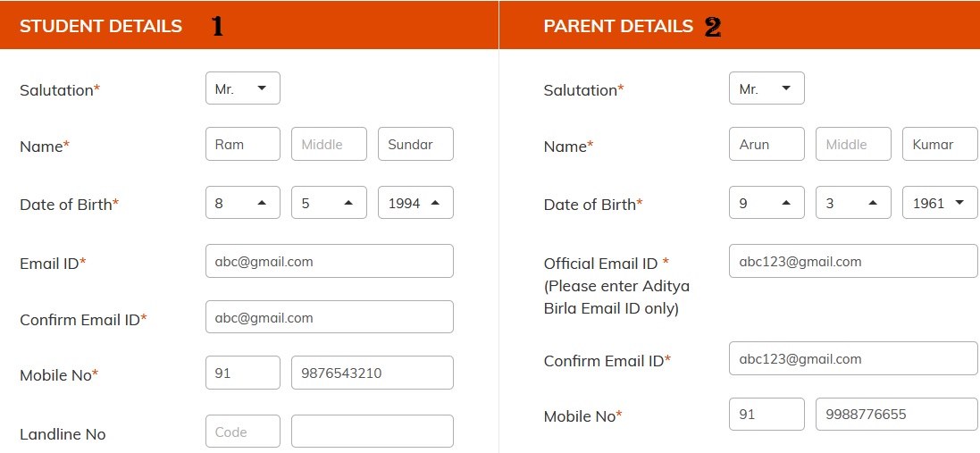Open the parent Salutation dropdown
This screenshot has height=453, width=980.
click(x=766, y=88)
